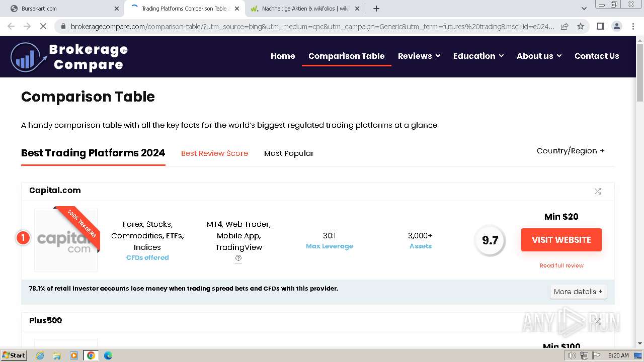644x362 pixels.
Task: Read full review of Capital.com
Action: pos(561,265)
